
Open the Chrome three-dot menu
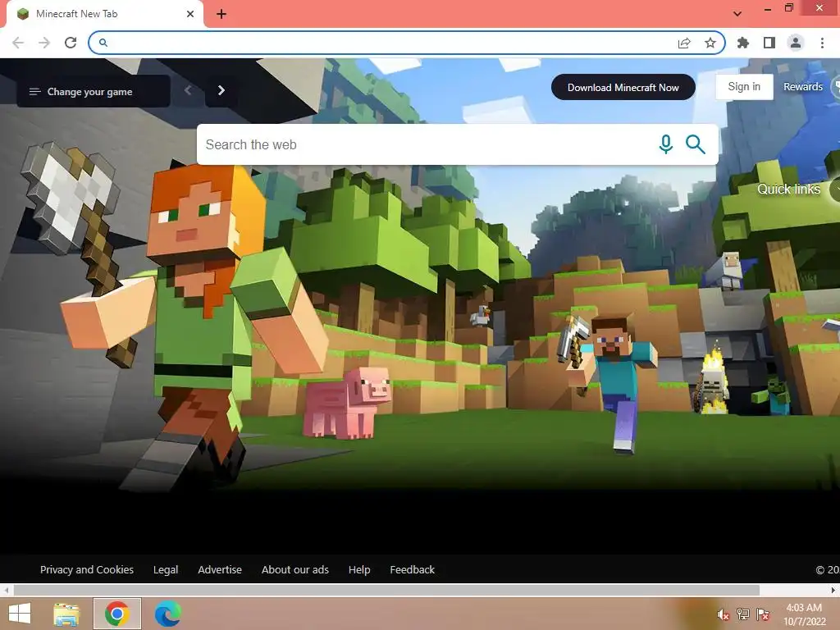tap(822, 43)
